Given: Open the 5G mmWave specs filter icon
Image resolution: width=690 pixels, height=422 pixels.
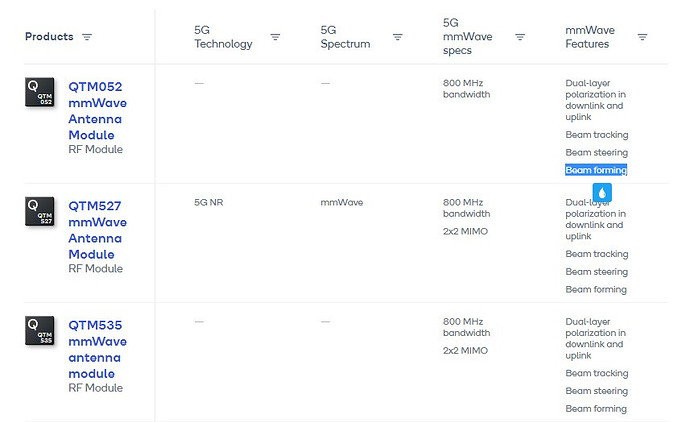Looking at the screenshot, I should 520,37.
